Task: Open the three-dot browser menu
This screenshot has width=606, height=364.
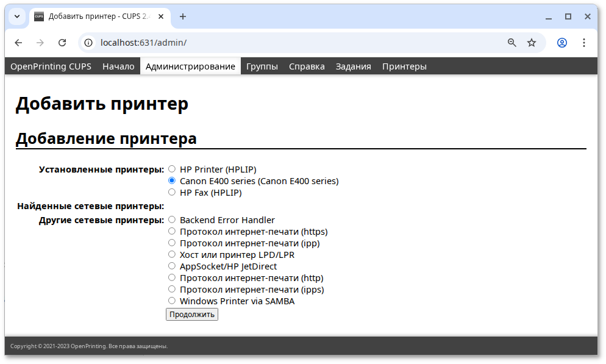Action: pos(583,43)
